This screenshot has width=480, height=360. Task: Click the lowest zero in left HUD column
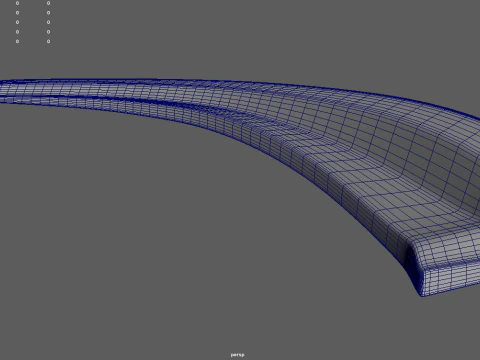click(x=17, y=41)
